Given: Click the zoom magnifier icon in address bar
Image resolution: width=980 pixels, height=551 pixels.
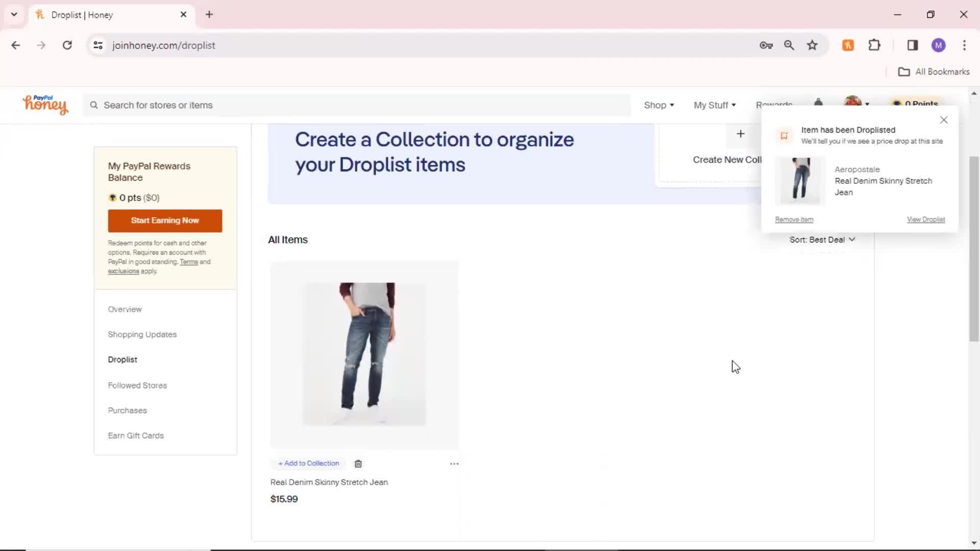Looking at the screenshot, I should pyautogui.click(x=789, y=45).
